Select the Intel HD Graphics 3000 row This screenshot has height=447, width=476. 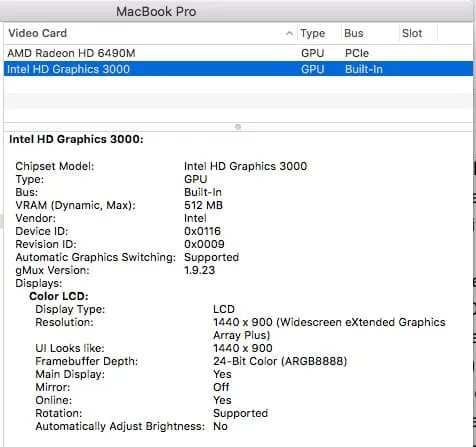tap(238, 69)
